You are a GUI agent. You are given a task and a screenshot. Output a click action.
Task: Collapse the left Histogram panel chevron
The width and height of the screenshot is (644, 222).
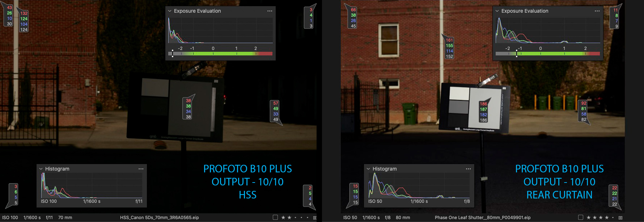tap(41, 169)
